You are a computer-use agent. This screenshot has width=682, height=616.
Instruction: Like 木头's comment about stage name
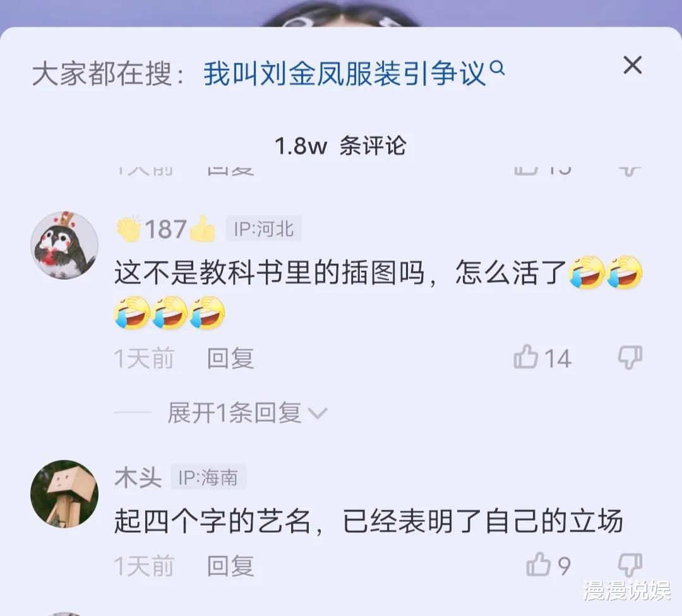tap(538, 565)
